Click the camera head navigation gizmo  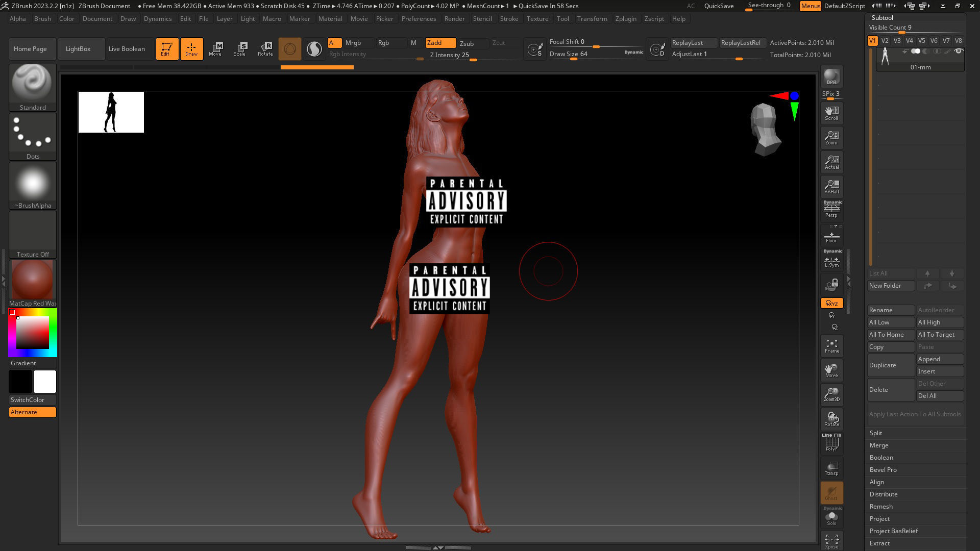765,129
